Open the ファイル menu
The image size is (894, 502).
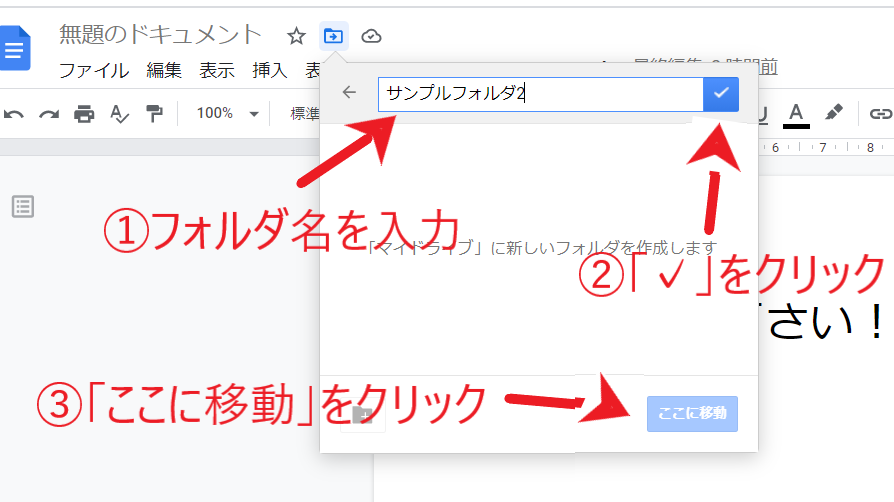coord(94,71)
